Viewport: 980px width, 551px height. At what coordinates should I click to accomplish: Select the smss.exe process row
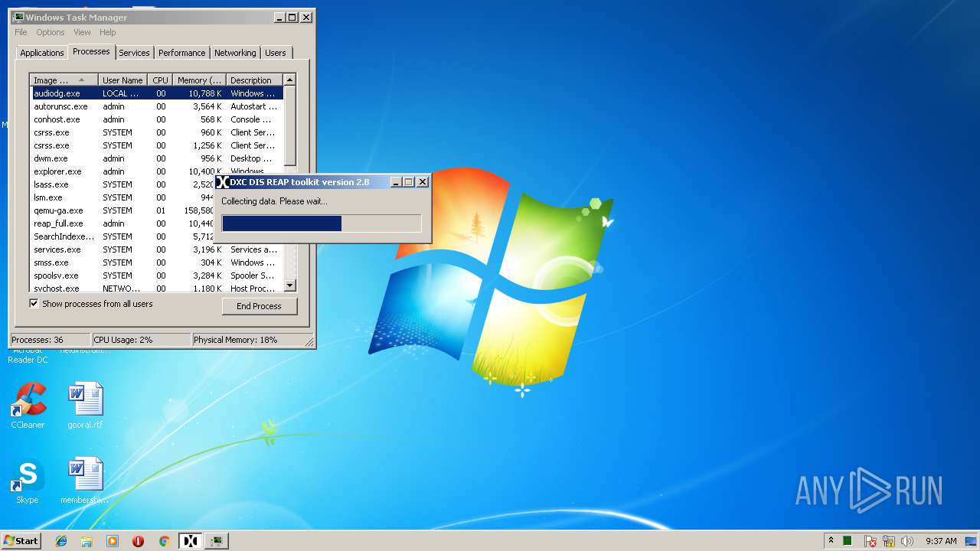point(157,262)
